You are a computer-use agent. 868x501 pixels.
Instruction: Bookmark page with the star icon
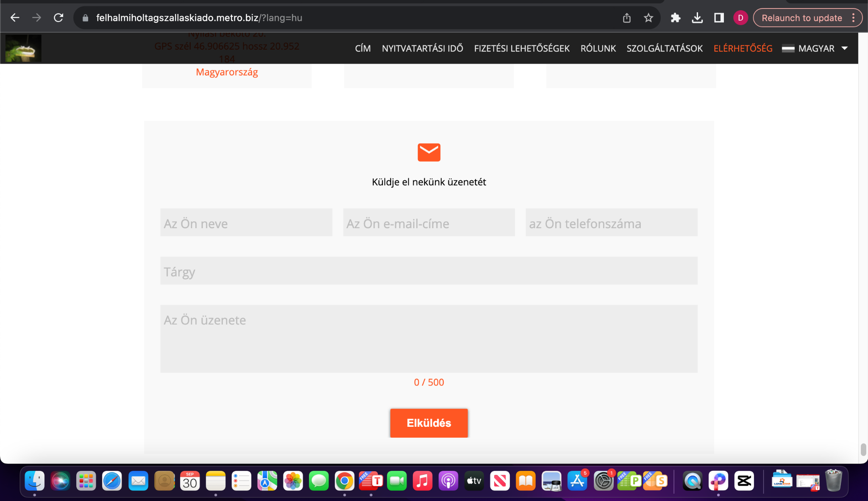648,18
